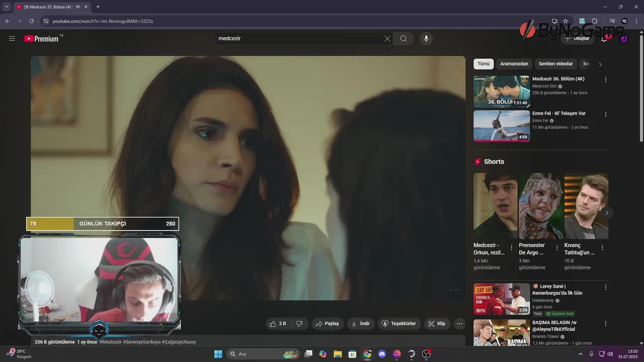Open Windows Start menu
The image size is (644, 362).
pos(218,354)
